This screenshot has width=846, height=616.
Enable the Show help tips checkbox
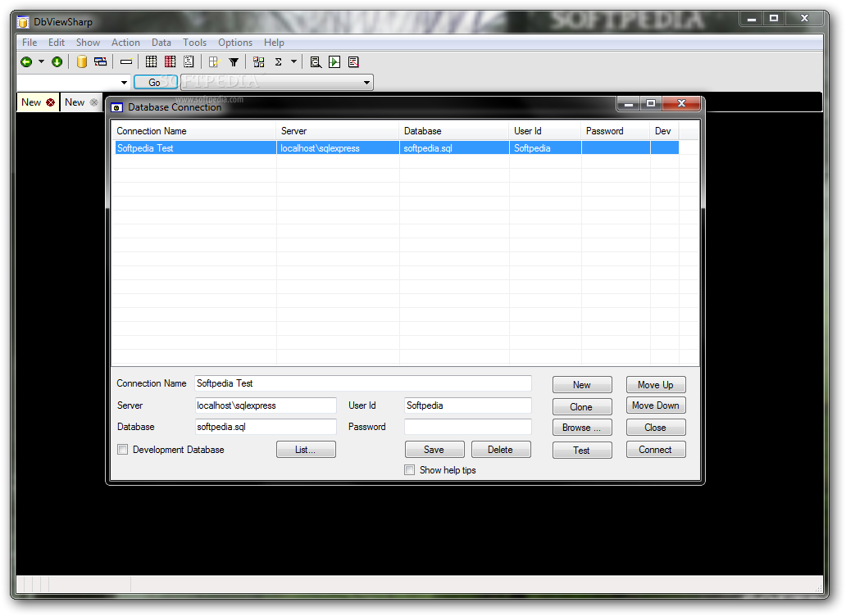pyautogui.click(x=410, y=470)
